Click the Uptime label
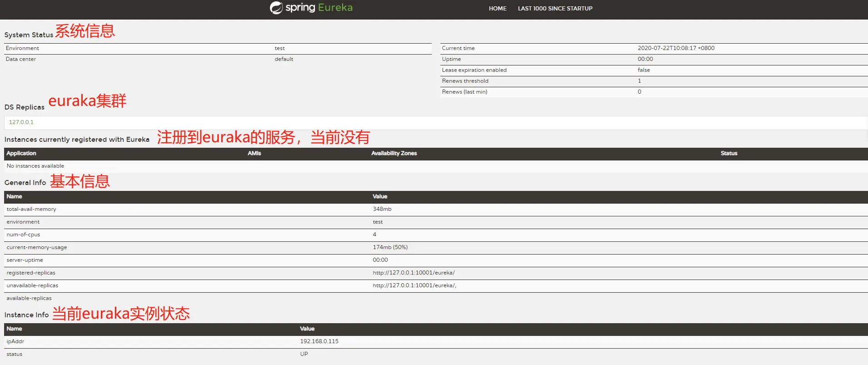This screenshot has width=868, height=365. (x=451, y=59)
